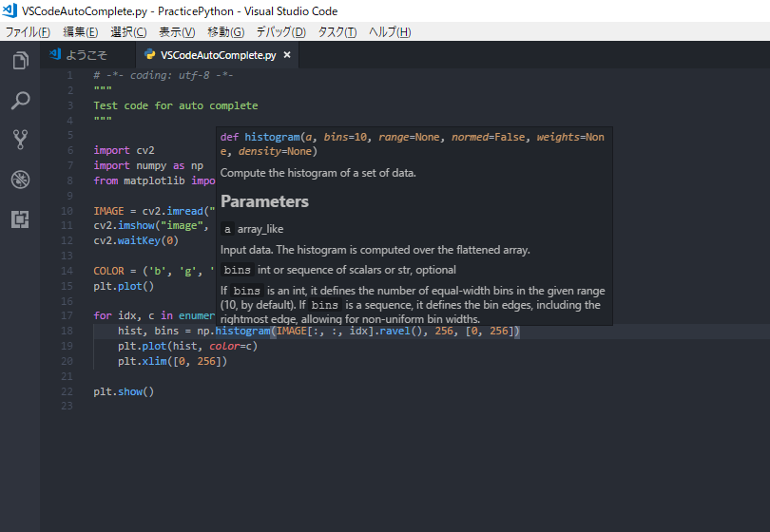
Task: Open the 表示(V) menu
Action: click(x=177, y=32)
